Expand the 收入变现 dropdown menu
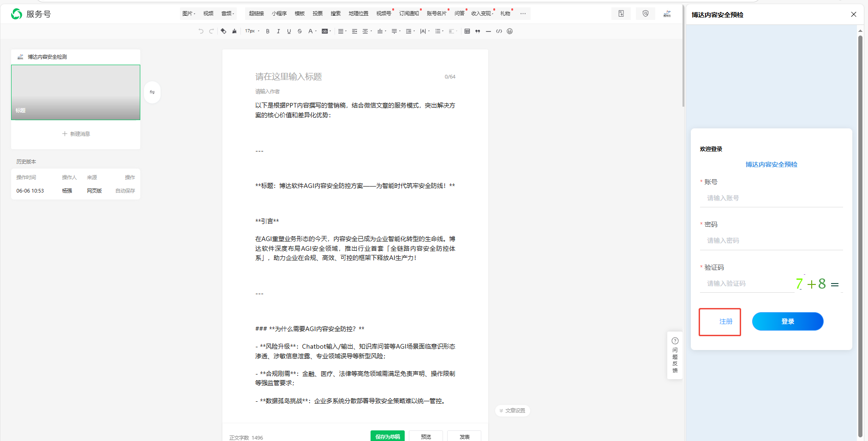 pos(482,13)
